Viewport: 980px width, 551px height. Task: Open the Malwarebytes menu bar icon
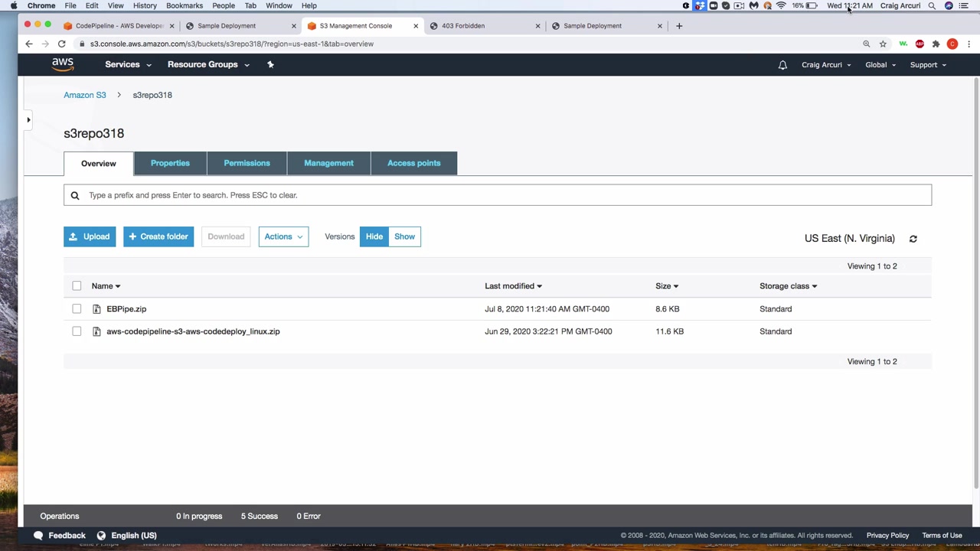click(754, 5)
